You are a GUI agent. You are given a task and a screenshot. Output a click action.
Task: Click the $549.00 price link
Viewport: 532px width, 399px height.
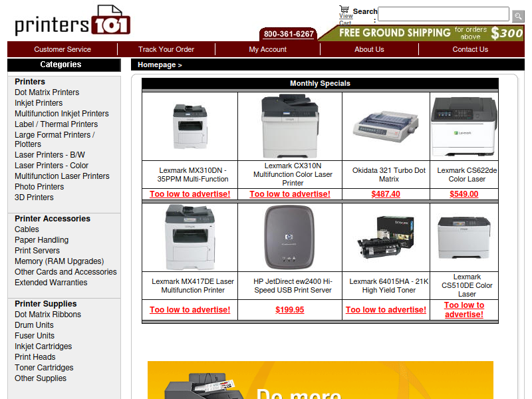464,194
